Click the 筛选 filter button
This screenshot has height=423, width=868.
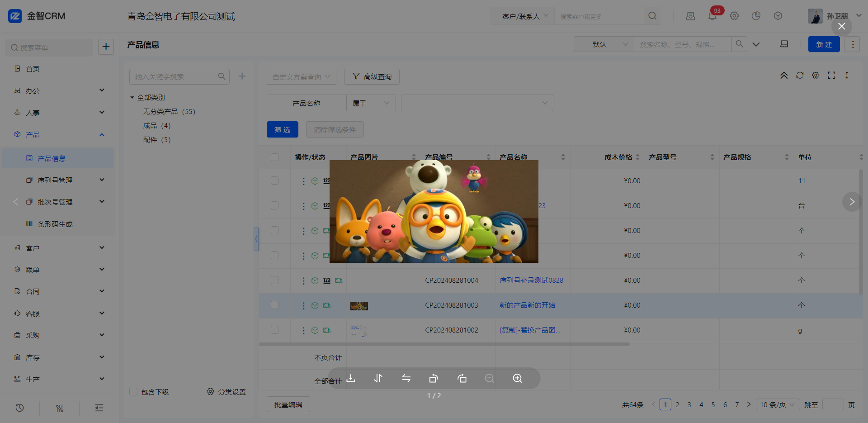click(282, 129)
